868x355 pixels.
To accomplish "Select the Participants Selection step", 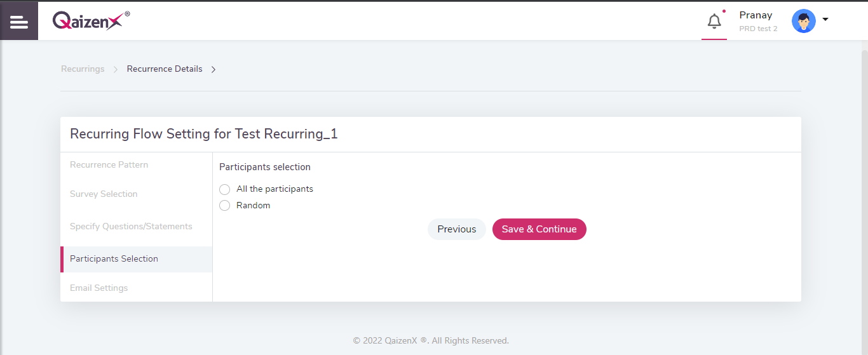I will (114, 258).
